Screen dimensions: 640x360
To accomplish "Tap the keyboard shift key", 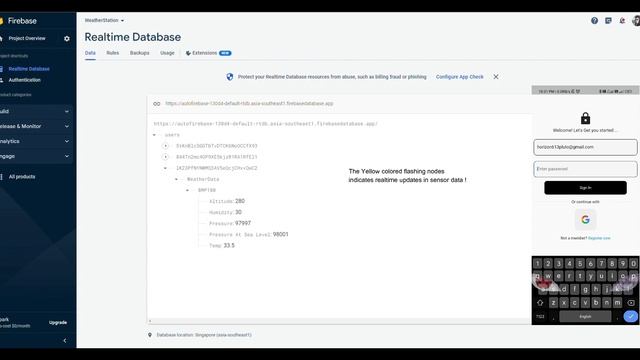I will coord(540,303).
